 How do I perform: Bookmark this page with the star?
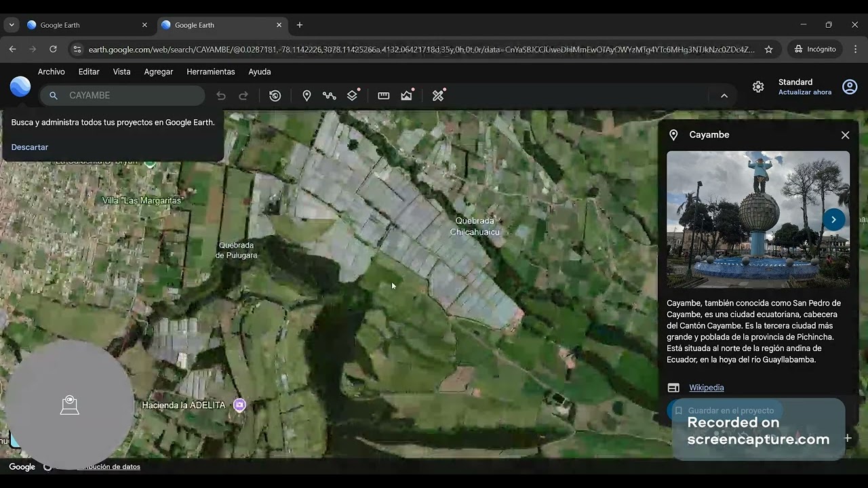(x=768, y=49)
